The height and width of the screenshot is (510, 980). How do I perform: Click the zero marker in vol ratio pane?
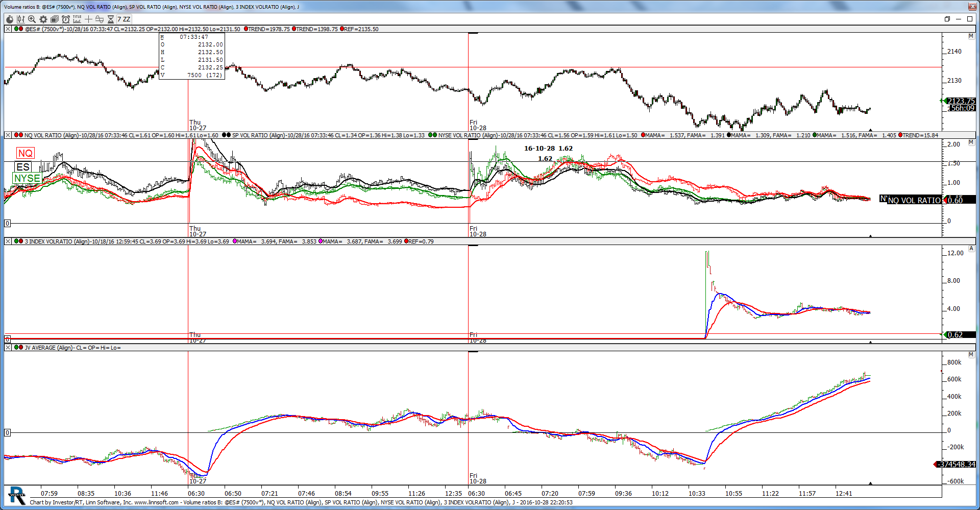(x=7, y=223)
